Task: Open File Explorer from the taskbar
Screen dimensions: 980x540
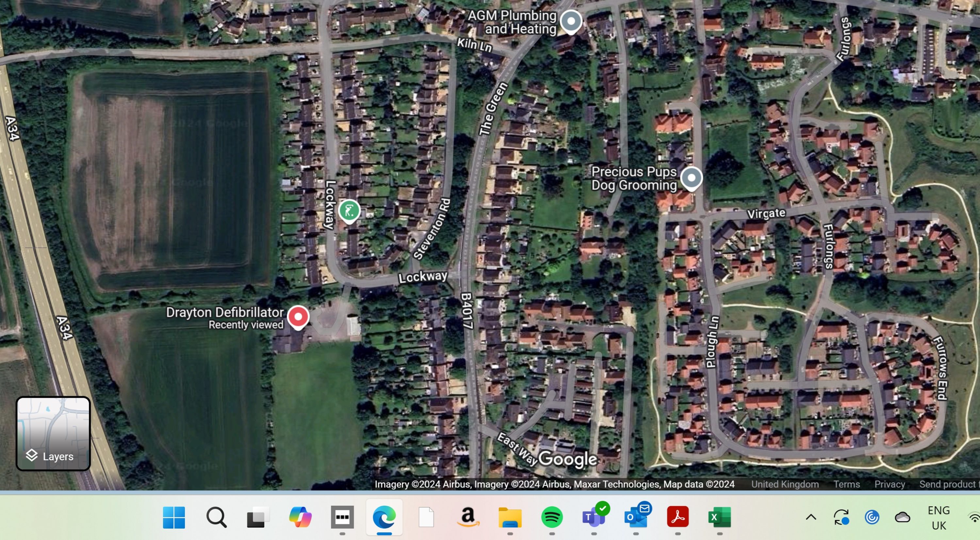Action: 510,517
